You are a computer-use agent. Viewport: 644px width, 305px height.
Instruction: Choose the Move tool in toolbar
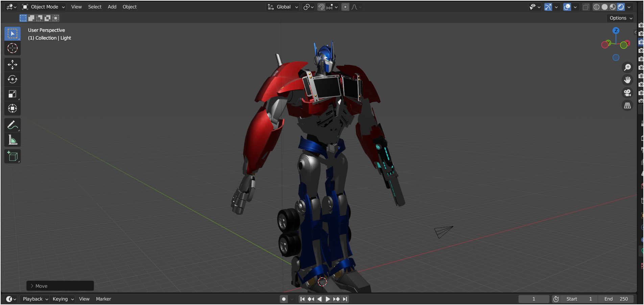13,65
